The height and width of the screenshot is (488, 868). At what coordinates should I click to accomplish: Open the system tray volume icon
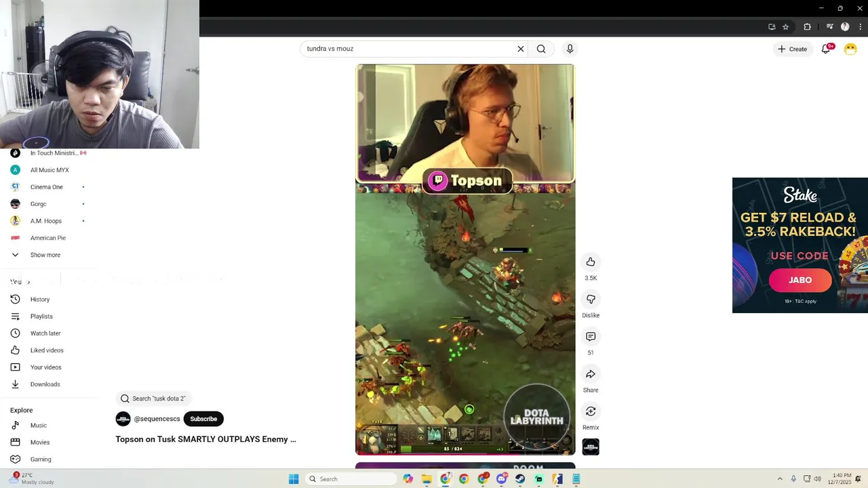[818, 479]
